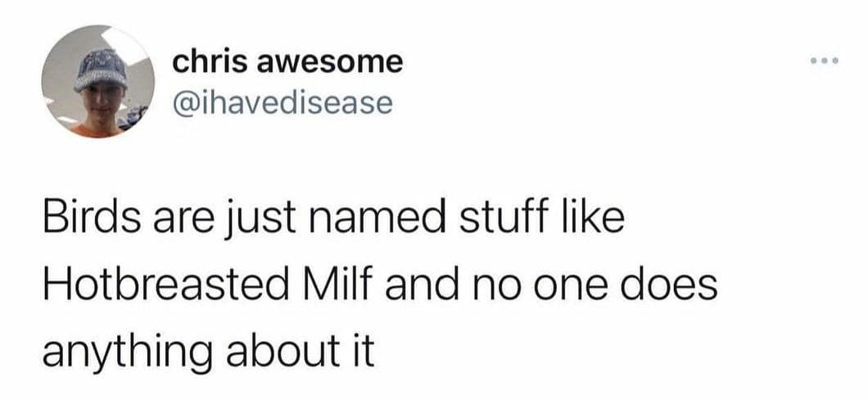Open the tweet by clicking its text
Image resolution: width=868 pixels, height=400 pixels.
click(x=380, y=286)
